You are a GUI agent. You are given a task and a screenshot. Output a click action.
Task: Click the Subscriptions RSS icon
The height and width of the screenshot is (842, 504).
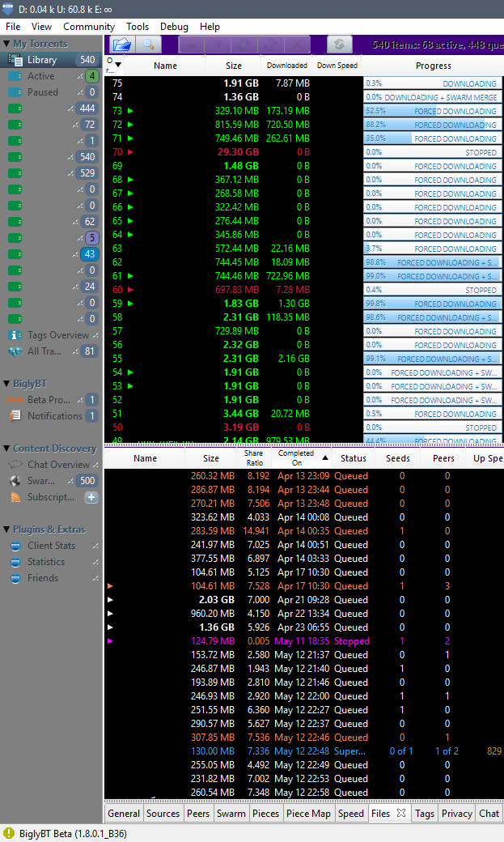(x=15, y=497)
